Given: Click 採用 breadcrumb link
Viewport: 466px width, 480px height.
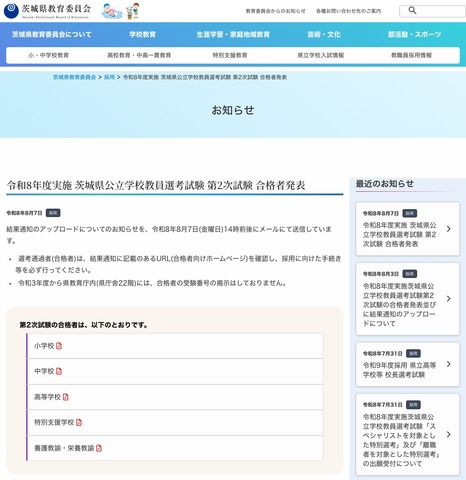Looking at the screenshot, I should [x=109, y=77].
